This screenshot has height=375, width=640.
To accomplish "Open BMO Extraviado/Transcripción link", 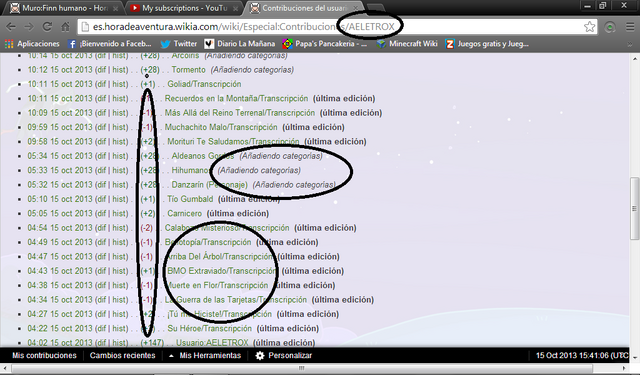I will click(222, 271).
